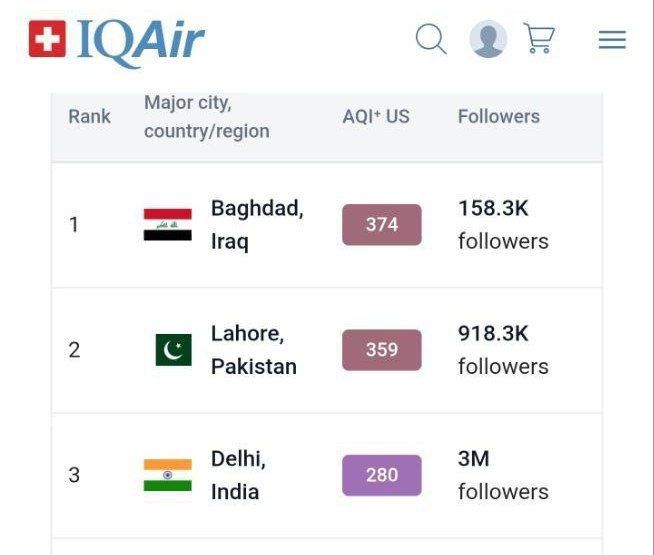Click the 374 AQI badge
This screenshot has width=654, height=555.
tap(382, 225)
